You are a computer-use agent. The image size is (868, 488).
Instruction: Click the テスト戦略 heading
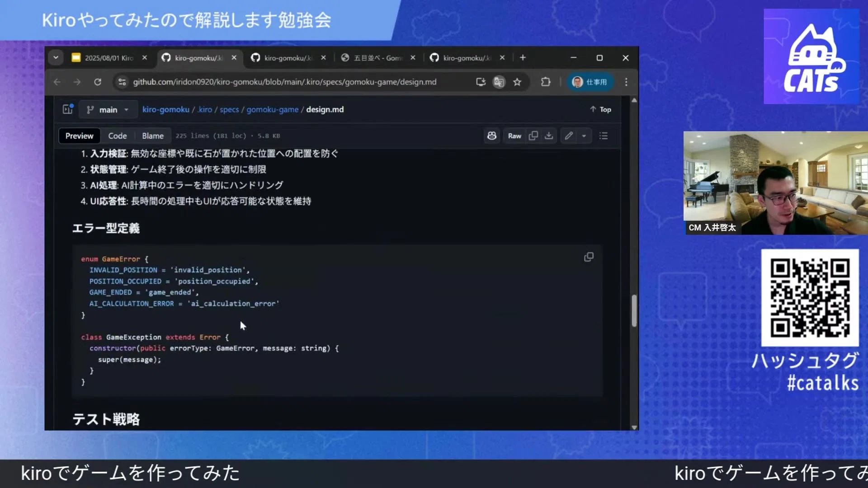pos(106,419)
